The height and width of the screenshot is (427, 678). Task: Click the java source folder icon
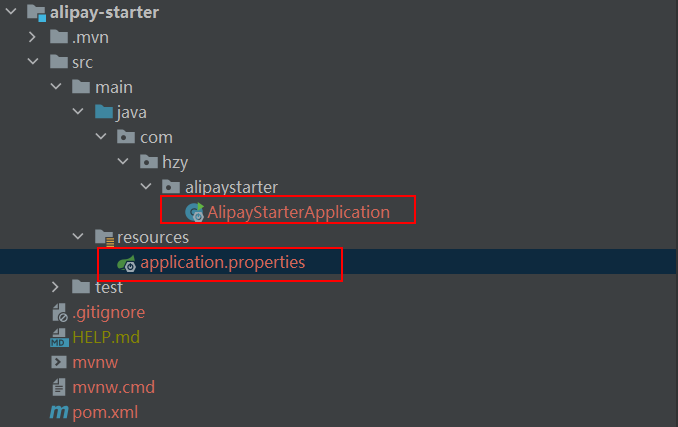click(x=104, y=112)
